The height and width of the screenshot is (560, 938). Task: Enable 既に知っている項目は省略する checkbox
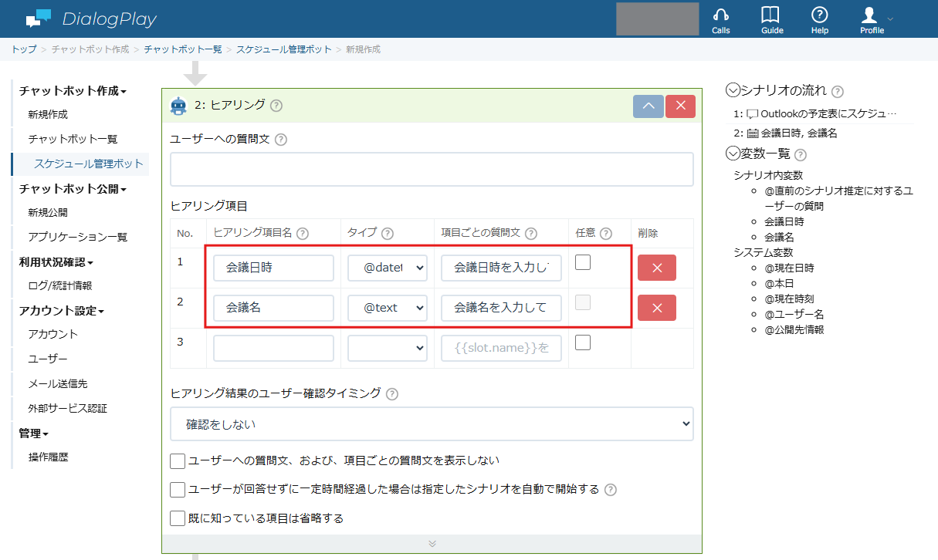[x=178, y=518]
